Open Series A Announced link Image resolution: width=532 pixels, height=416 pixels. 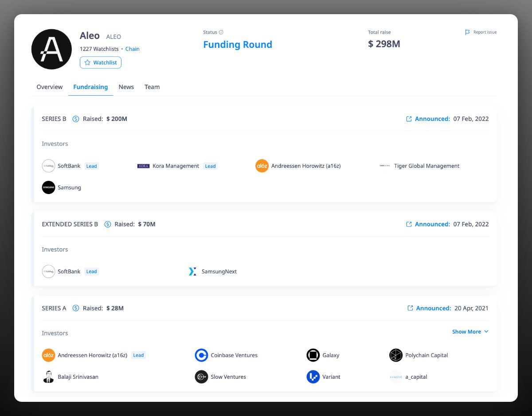pos(434,308)
